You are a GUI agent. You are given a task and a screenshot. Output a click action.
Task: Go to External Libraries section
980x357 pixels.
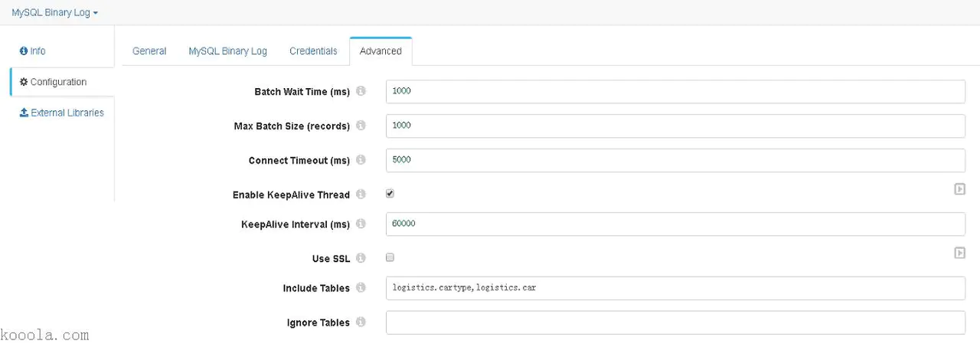pos(62,113)
